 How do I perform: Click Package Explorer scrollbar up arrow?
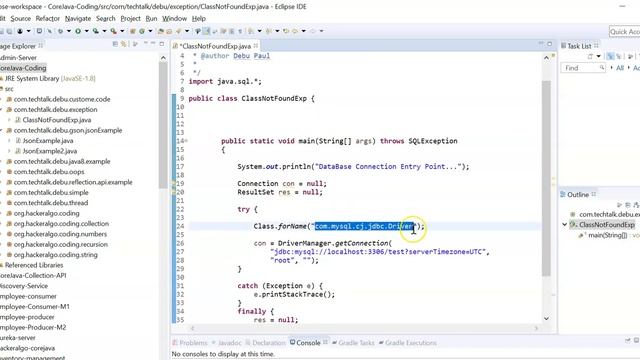(163, 58)
